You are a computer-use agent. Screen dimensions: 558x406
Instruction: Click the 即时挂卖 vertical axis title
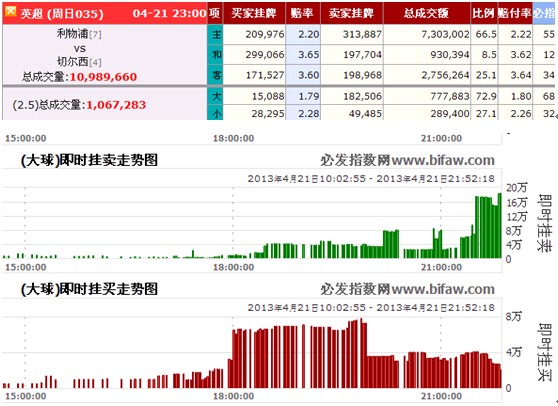[544, 223]
